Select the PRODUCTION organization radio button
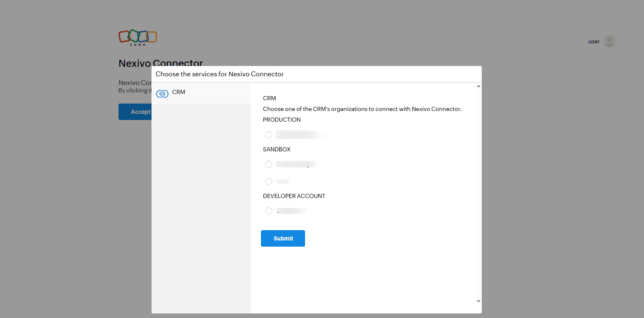The height and width of the screenshot is (318, 644). pyautogui.click(x=269, y=135)
